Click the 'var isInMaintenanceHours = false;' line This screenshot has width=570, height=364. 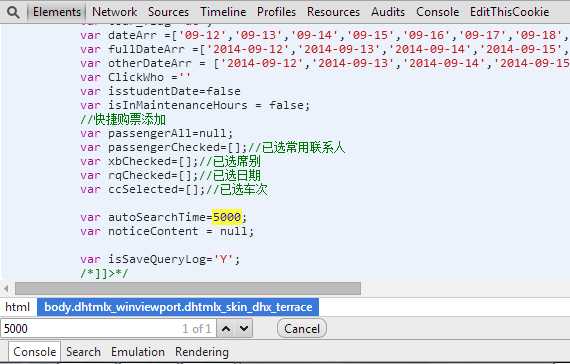point(195,105)
